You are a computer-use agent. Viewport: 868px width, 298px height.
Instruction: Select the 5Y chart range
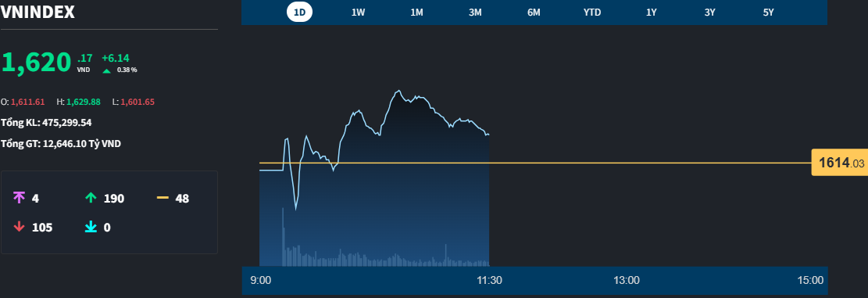pyautogui.click(x=768, y=13)
